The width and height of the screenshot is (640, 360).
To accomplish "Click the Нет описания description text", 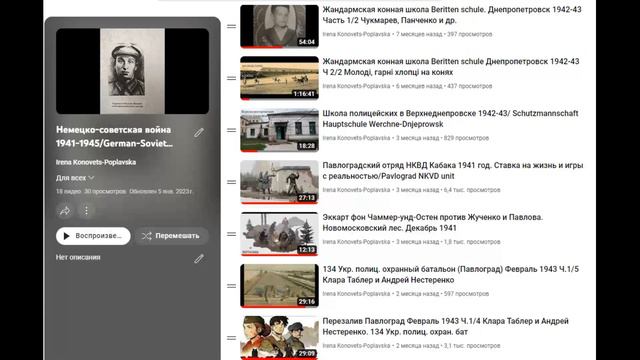I will coord(78,257).
